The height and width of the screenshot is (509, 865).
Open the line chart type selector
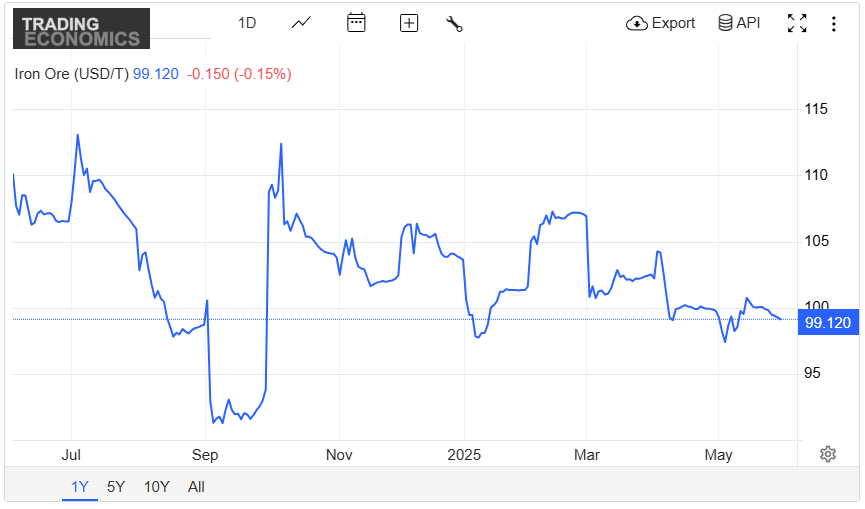tap(301, 23)
